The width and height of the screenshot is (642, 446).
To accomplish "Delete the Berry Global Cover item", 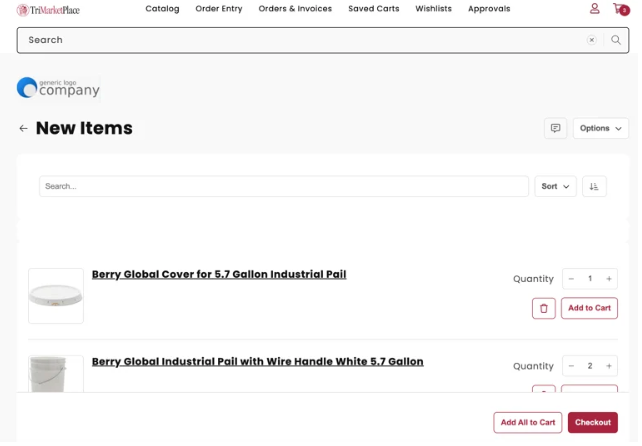I will (543, 309).
